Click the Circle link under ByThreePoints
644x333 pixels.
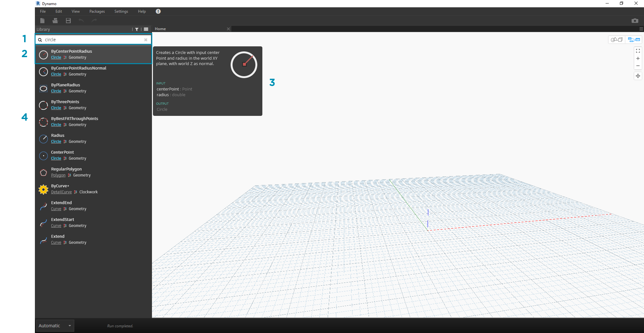coord(56,108)
